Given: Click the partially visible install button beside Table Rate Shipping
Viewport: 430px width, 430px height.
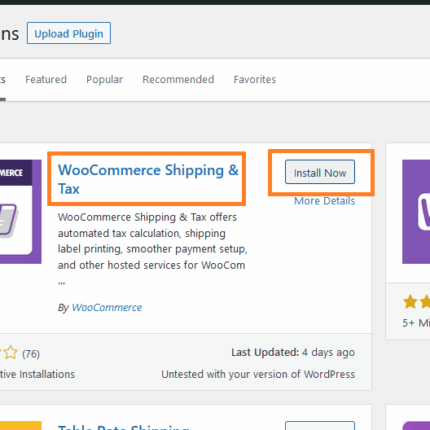Looking at the screenshot, I should click(x=320, y=426).
